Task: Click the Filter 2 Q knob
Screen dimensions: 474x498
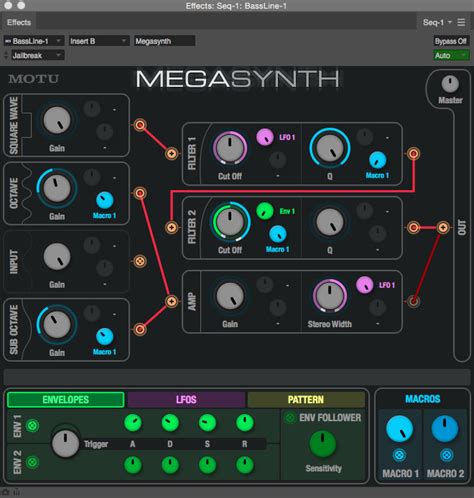Action: (x=330, y=222)
